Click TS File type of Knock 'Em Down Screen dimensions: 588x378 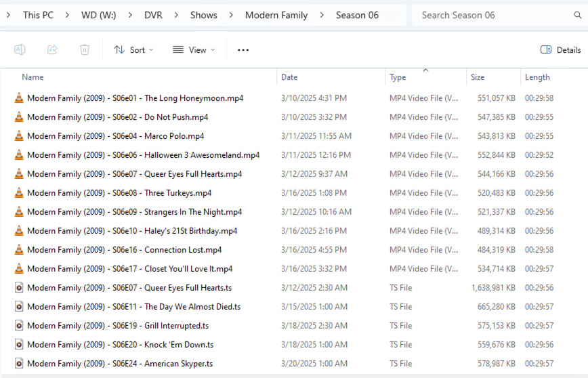pos(400,344)
